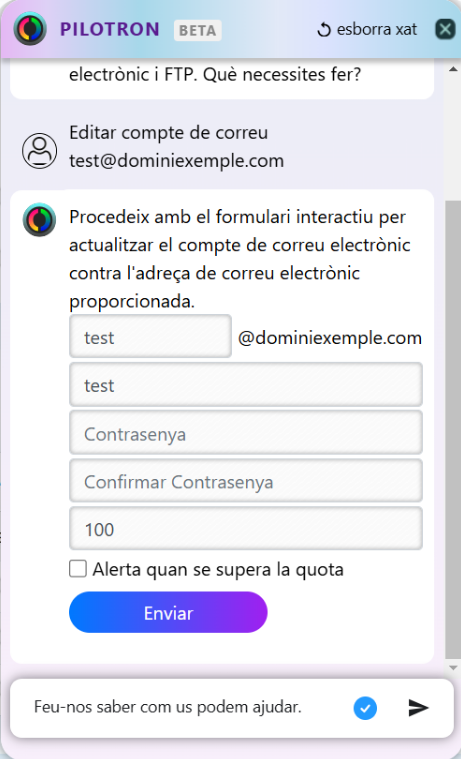Click the esborra xat label
The height and width of the screenshot is (759, 461).
[377, 29]
